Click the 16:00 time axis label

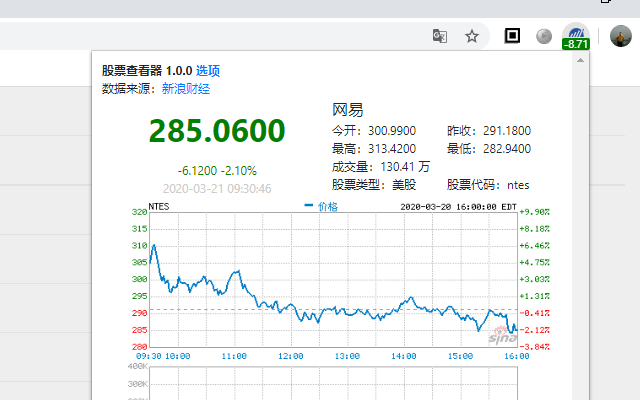[517, 356]
